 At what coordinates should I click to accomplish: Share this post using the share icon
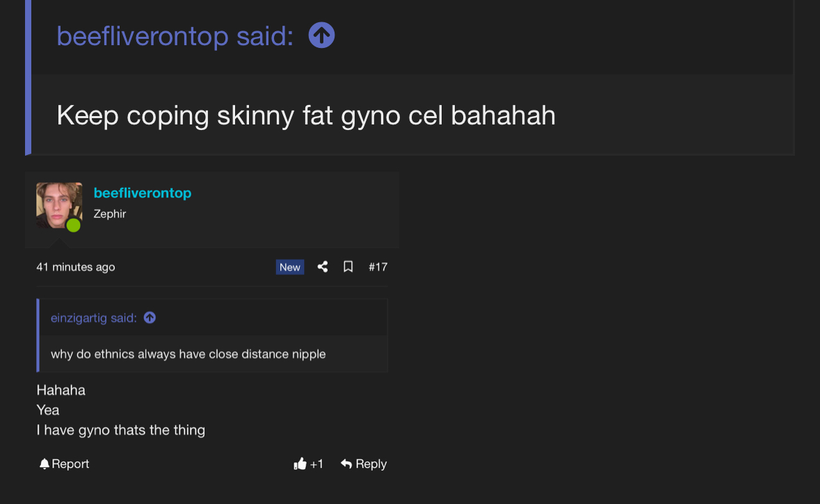point(323,267)
